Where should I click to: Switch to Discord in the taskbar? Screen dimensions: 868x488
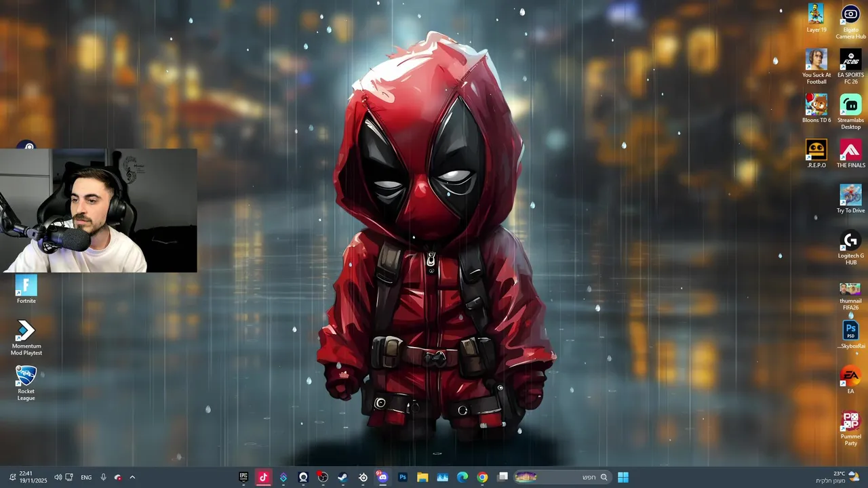[x=382, y=477]
